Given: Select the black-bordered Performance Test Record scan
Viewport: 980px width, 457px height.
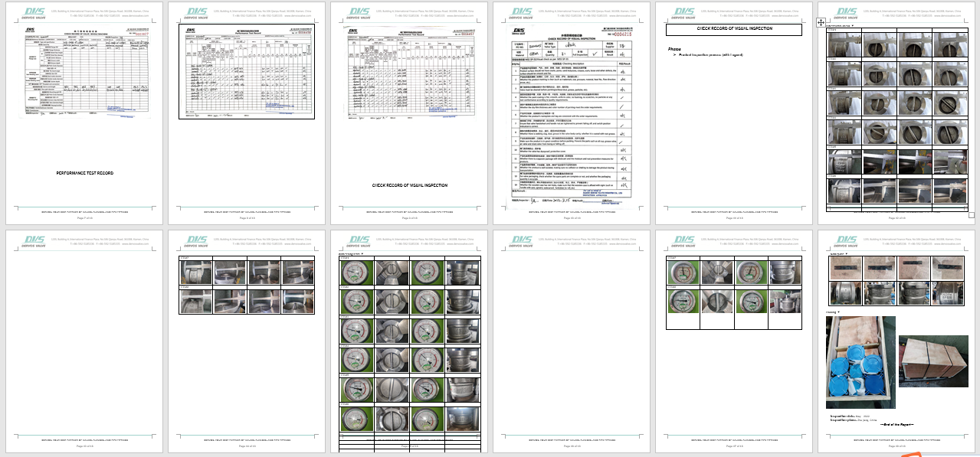Looking at the screenshot, I should point(247,71).
